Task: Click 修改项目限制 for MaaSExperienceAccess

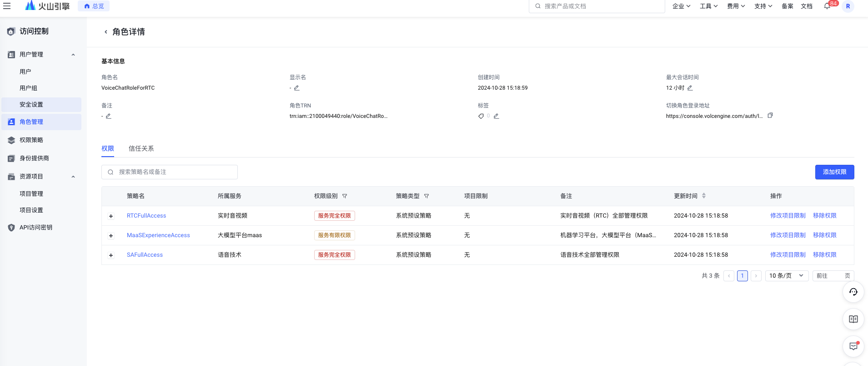Action: click(788, 235)
